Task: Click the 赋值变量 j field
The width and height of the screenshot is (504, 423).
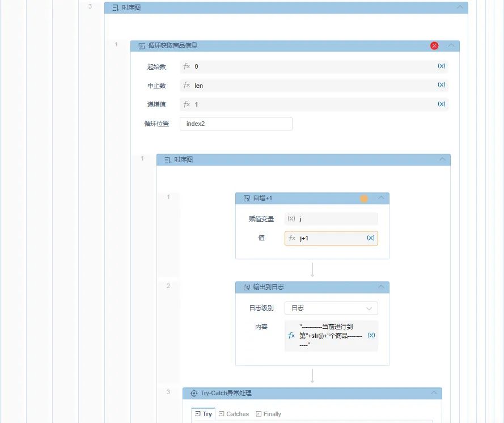Action: pos(331,219)
